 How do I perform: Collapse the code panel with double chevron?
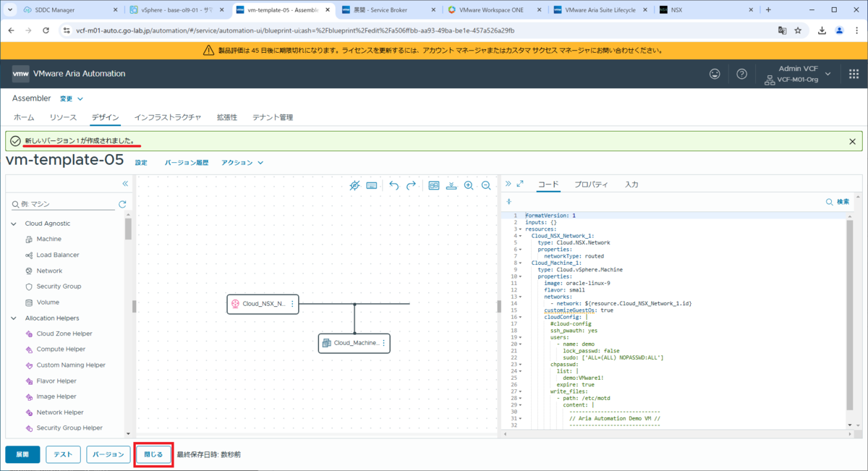[x=508, y=184]
